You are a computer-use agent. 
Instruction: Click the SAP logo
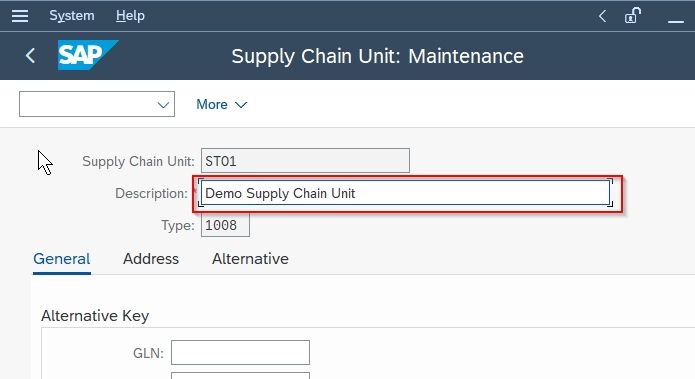click(88, 55)
